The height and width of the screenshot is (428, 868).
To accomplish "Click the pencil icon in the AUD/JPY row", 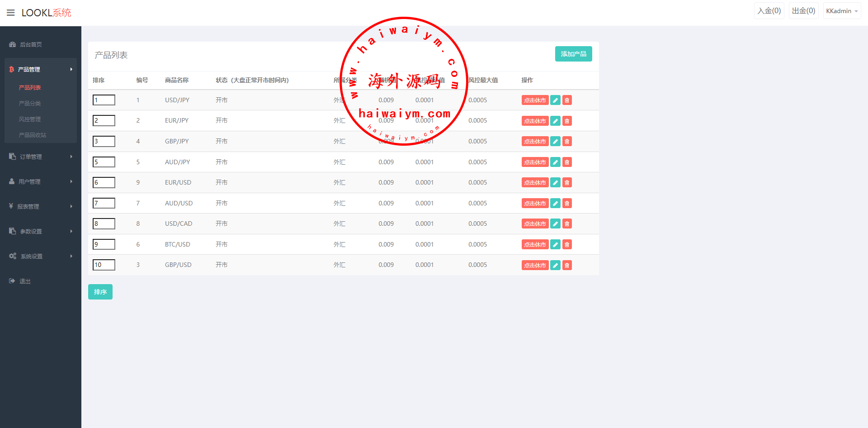I will [555, 162].
